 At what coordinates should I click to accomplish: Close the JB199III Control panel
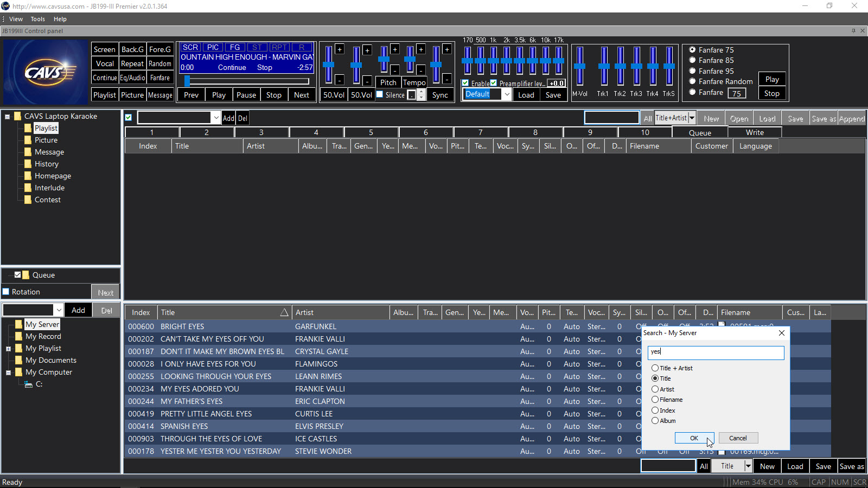click(x=863, y=31)
